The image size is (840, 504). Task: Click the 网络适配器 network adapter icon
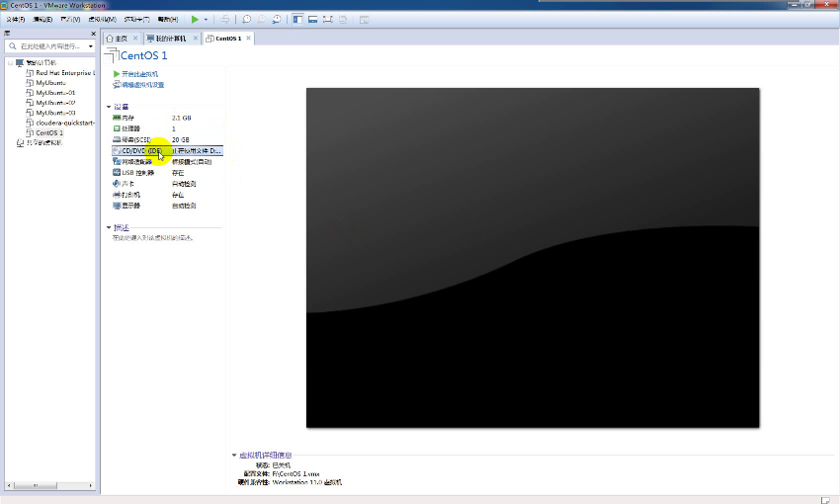click(x=117, y=161)
